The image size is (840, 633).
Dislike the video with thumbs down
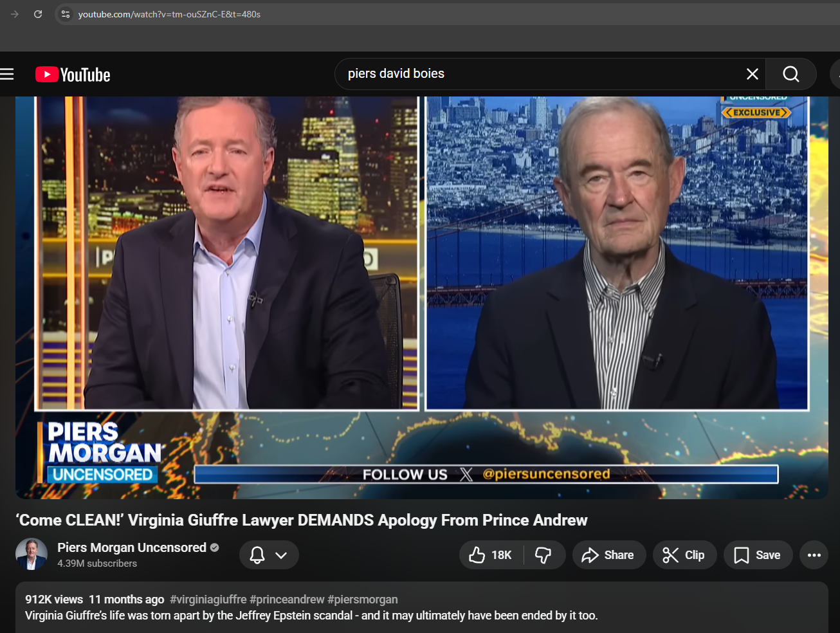543,555
